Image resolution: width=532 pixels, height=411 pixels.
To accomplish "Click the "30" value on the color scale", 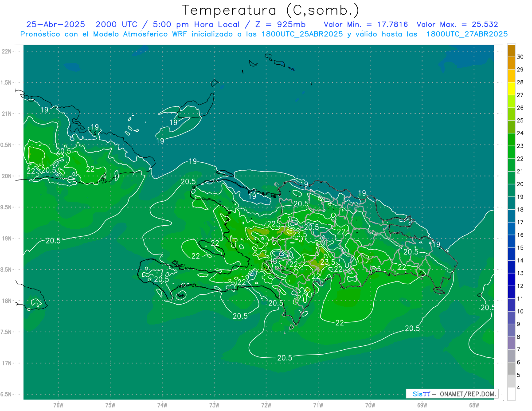I will (521, 57).
